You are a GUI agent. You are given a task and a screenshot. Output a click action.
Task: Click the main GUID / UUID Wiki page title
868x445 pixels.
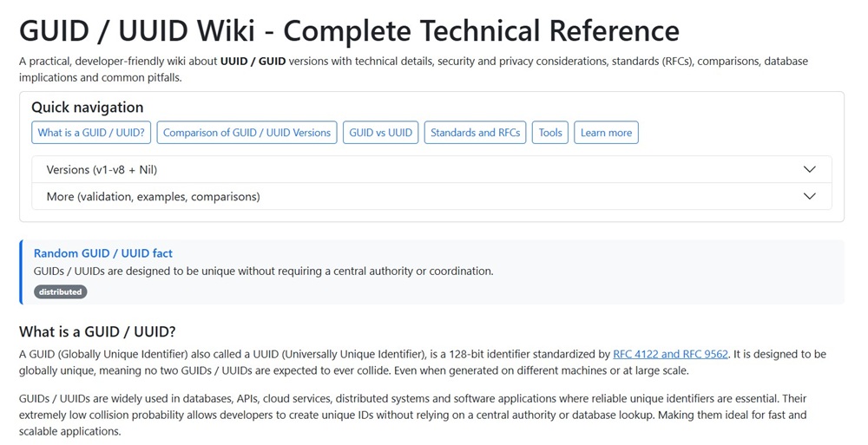click(349, 31)
